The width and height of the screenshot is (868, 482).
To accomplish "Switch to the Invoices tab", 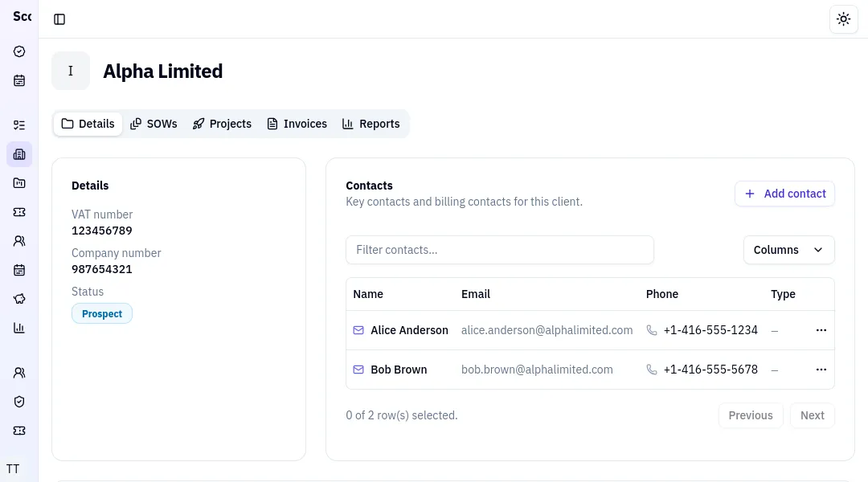I will pos(297,124).
